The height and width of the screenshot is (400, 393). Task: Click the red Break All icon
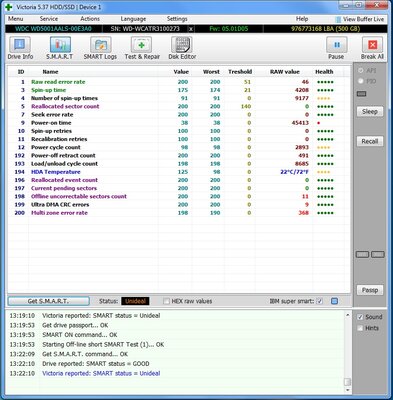click(x=372, y=45)
